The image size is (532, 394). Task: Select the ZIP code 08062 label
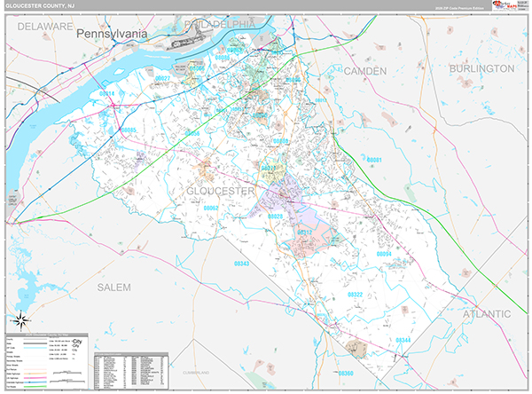point(211,209)
